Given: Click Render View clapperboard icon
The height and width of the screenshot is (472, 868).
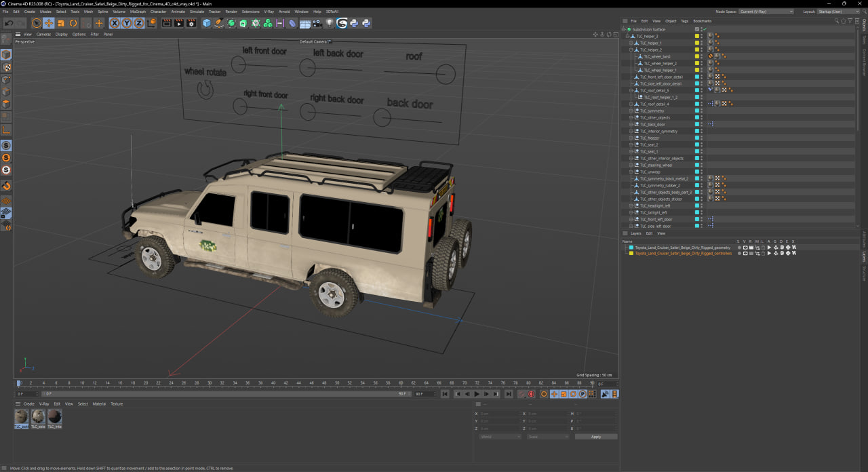Looking at the screenshot, I should [167, 23].
